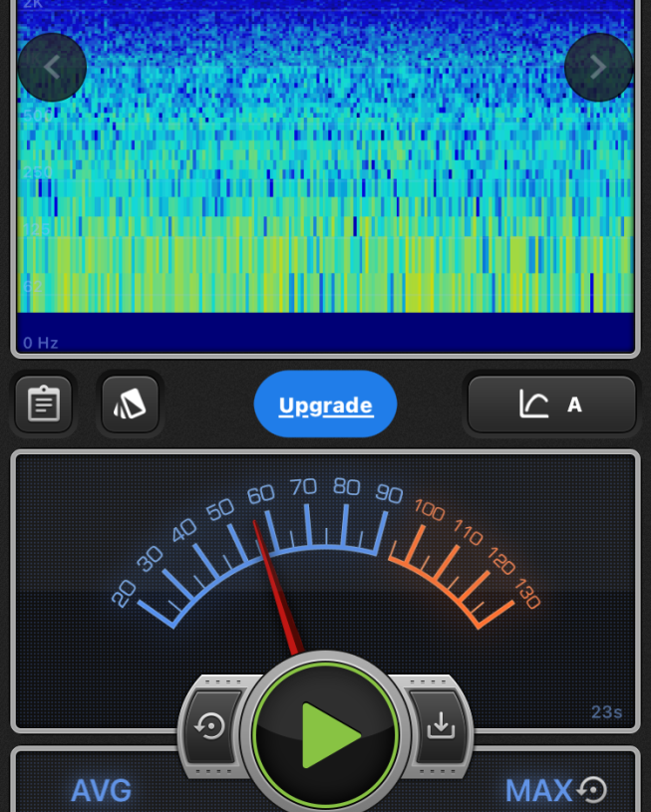
Task: Click the orange 100 mark on the gauge
Action: pyautogui.click(x=430, y=510)
